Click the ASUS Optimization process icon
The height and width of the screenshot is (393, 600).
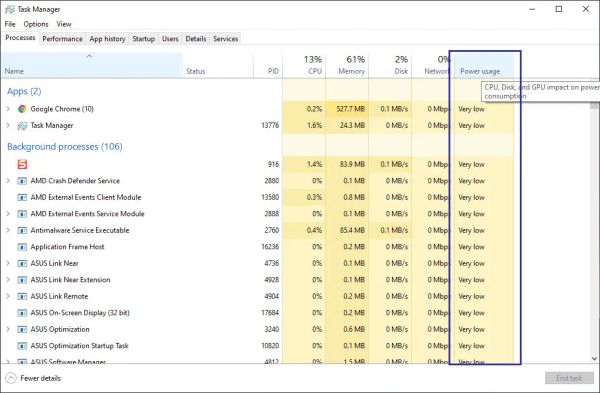point(22,329)
